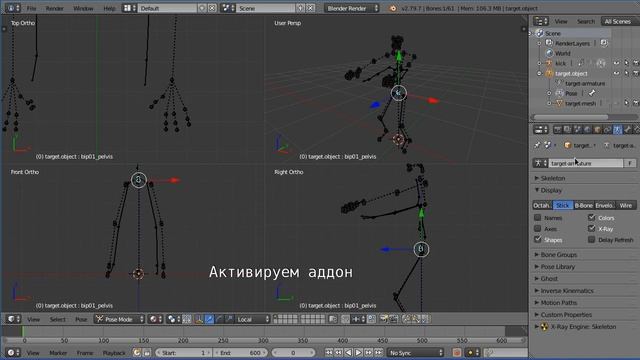Open the Pose Mode selector dropdown
Image resolution: width=640 pixels, height=360 pixels.
click(x=120, y=319)
